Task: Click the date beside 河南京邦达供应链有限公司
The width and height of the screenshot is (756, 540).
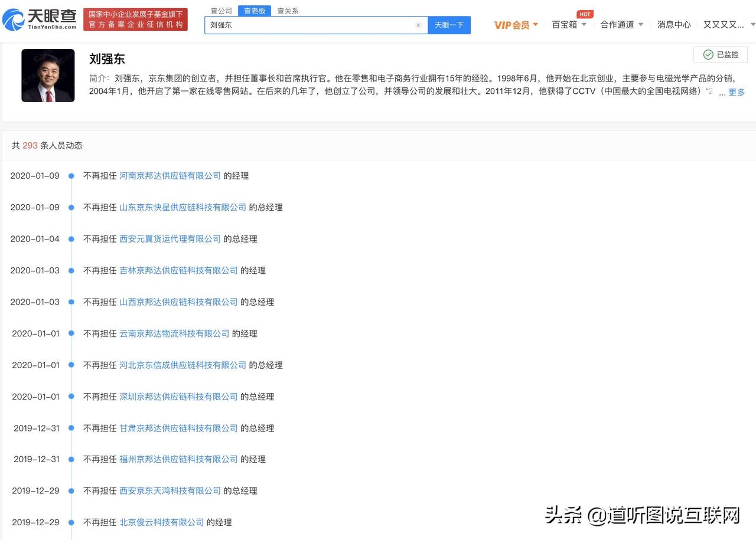Action: click(35, 176)
